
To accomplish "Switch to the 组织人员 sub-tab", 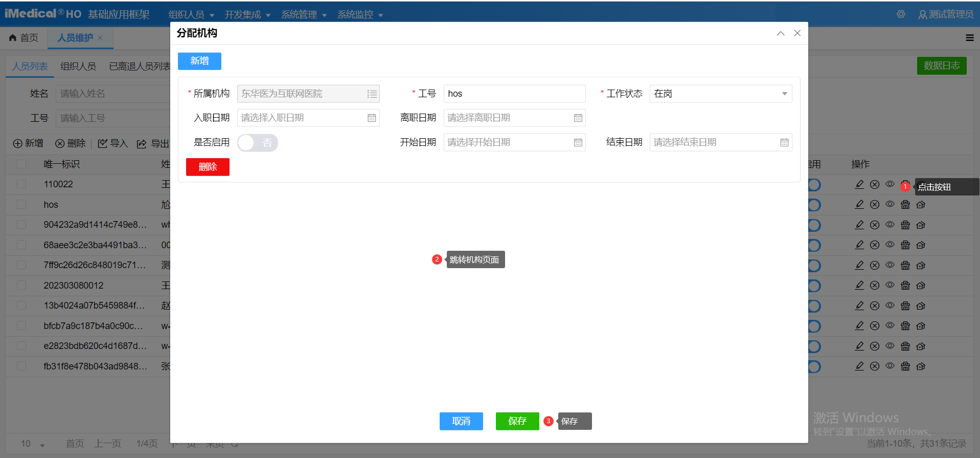I will point(78,67).
